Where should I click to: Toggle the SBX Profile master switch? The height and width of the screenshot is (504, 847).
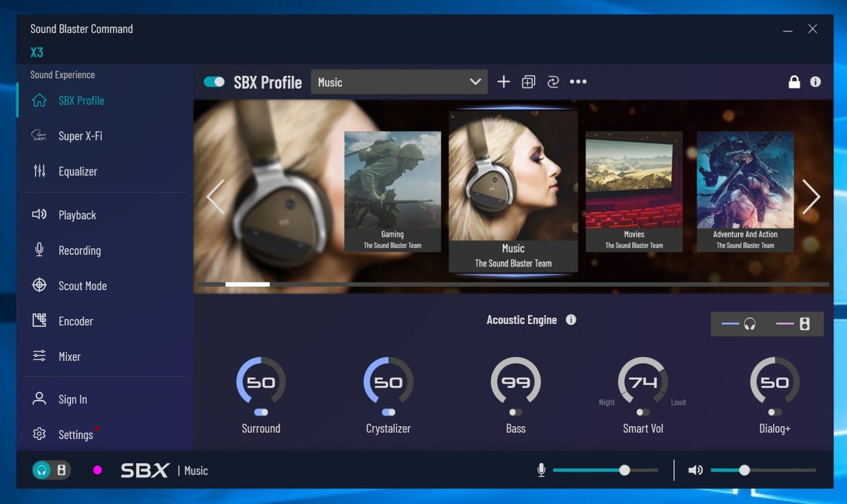coord(214,82)
